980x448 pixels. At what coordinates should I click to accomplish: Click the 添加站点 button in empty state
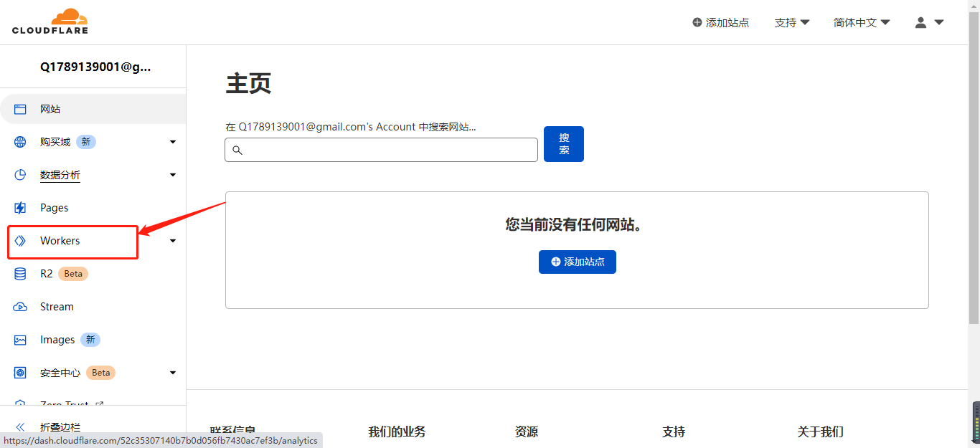[578, 262]
